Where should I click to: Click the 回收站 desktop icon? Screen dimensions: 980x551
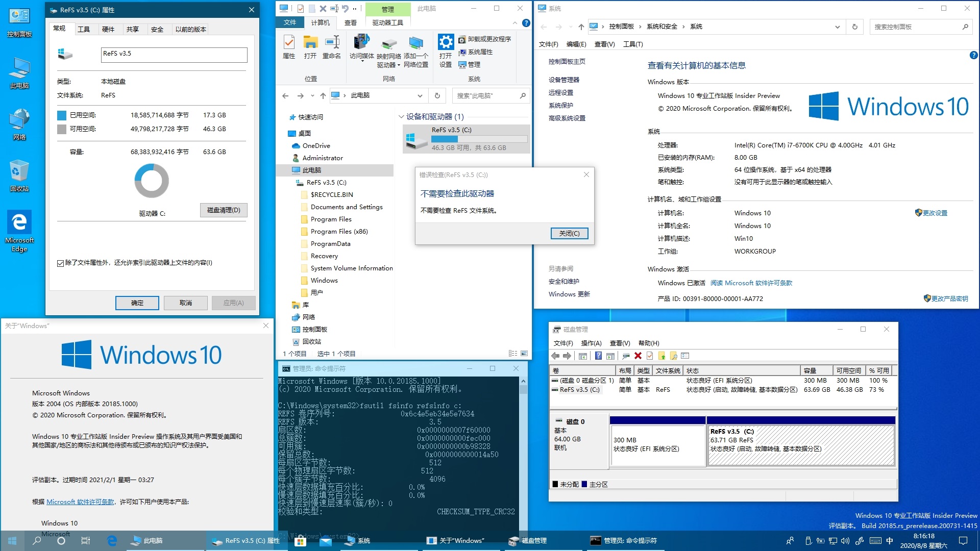[19, 176]
